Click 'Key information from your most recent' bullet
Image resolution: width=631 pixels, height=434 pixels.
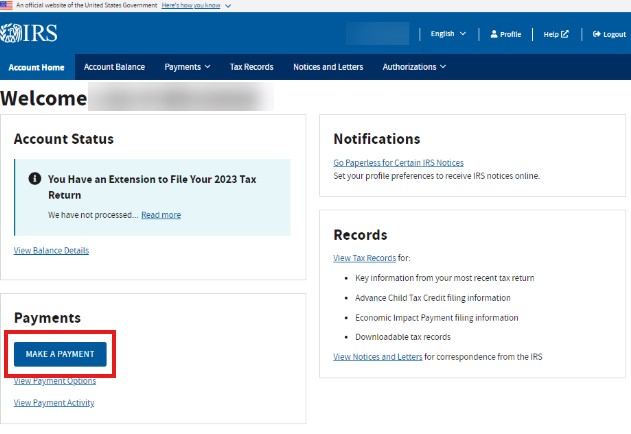[x=445, y=278]
